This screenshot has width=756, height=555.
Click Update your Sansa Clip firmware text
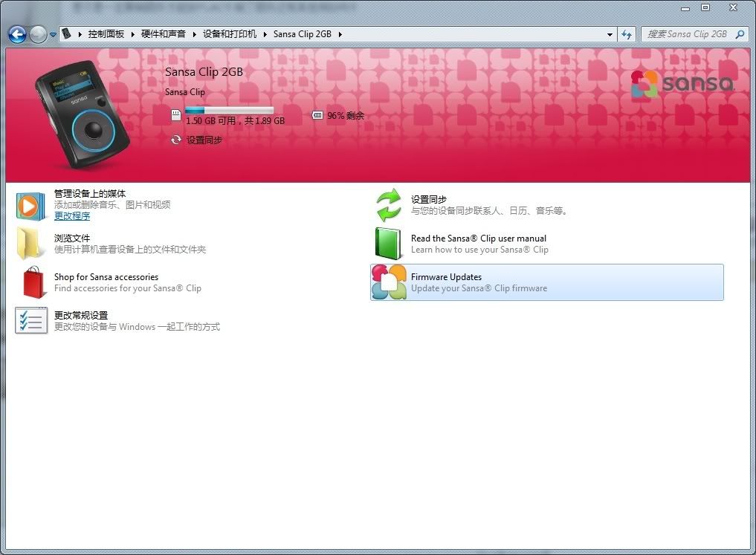click(479, 288)
